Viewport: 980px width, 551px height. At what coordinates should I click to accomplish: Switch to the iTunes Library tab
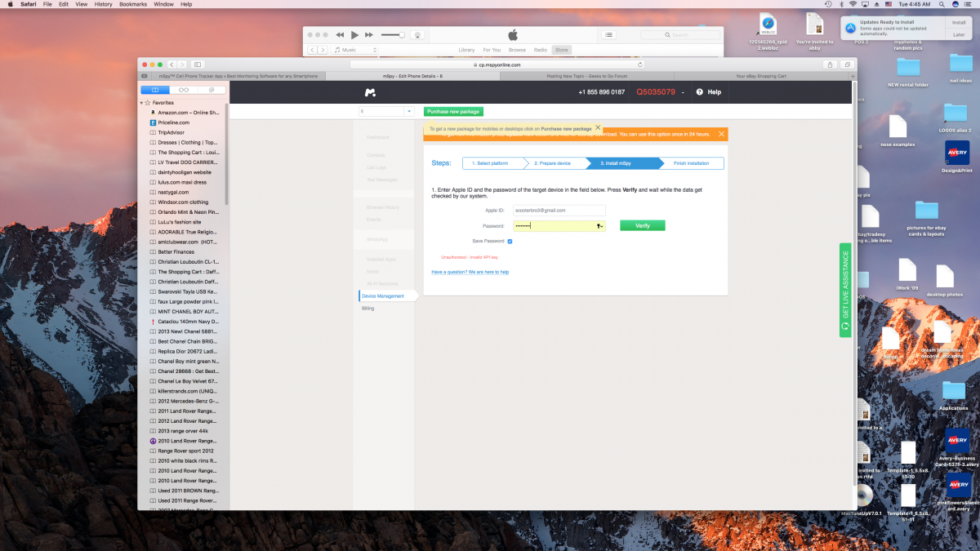click(466, 50)
